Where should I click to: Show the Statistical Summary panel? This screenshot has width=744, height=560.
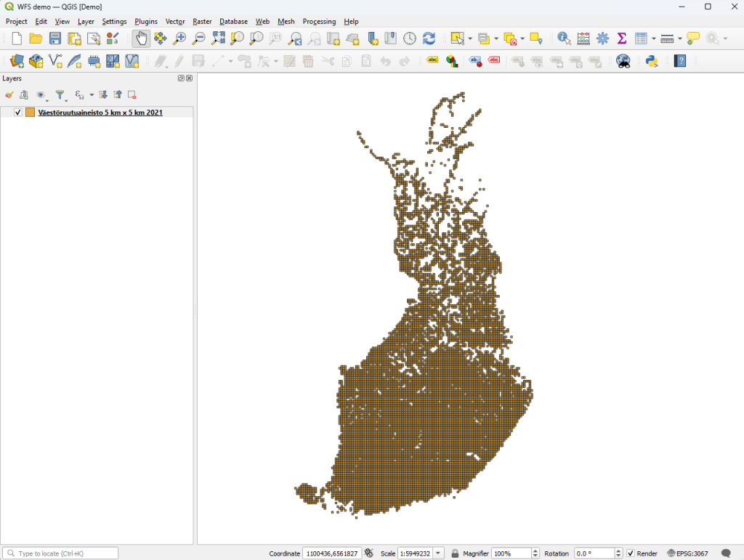click(620, 39)
